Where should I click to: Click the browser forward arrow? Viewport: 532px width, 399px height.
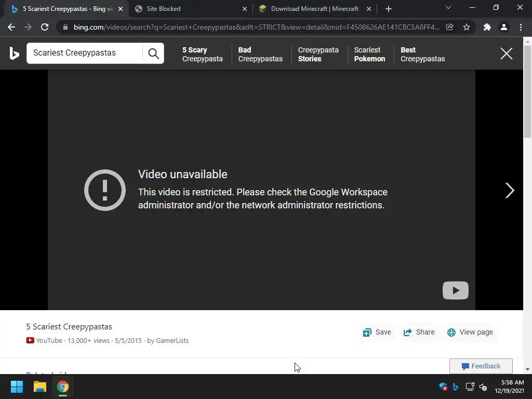28,27
